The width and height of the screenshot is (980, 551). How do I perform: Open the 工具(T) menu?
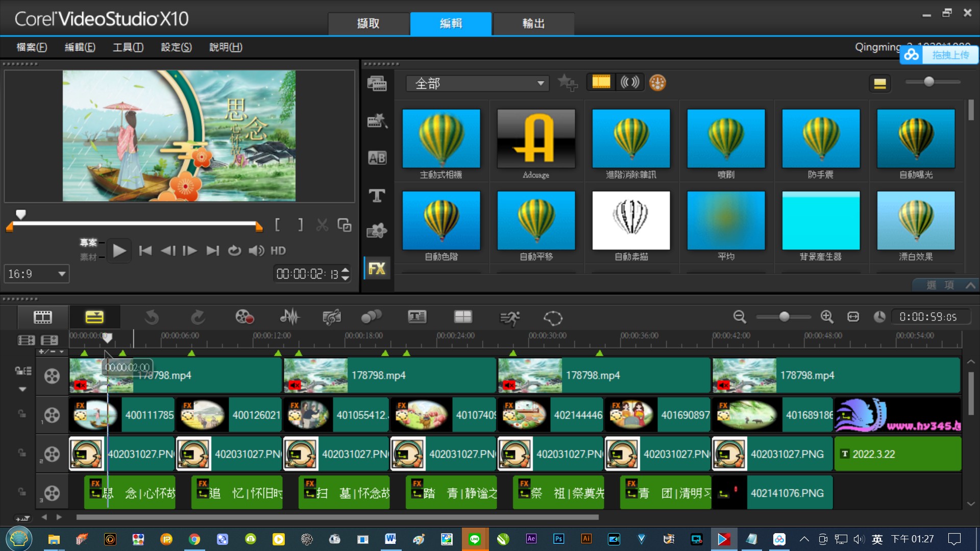(x=128, y=47)
